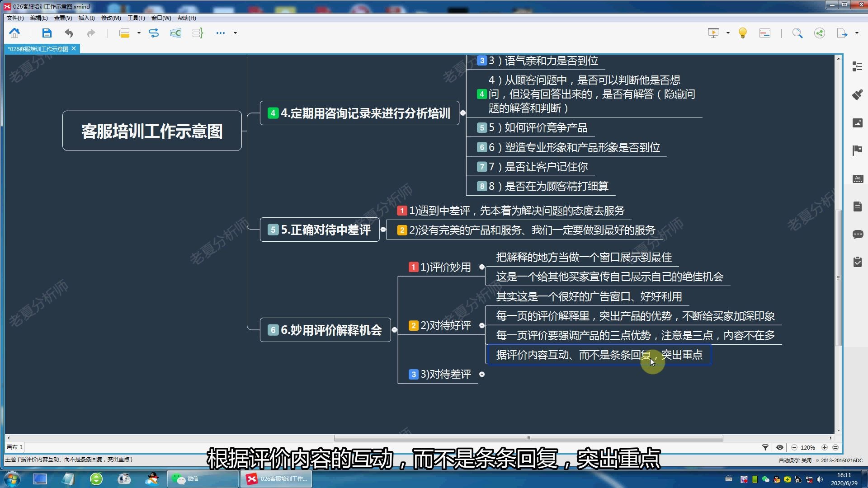Open the Windows Start button
Viewport: 868px width, 488px height.
12,479
